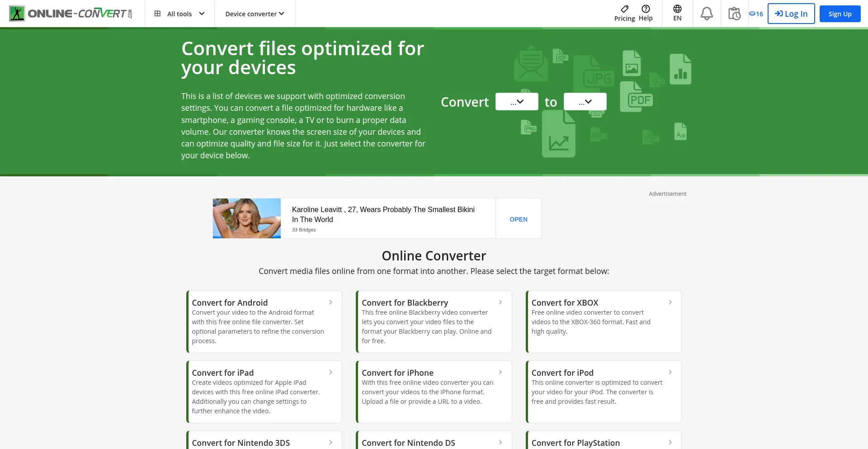This screenshot has height=449, width=868.
Task: Expand the All tools menu
Action: coord(179,14)
